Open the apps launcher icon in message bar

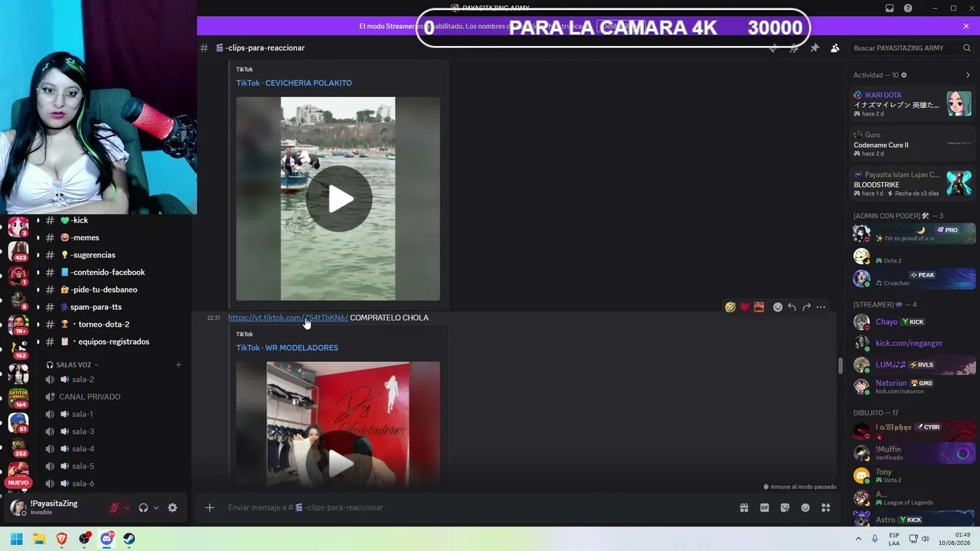pyautogui.click(x=825, y=507)
